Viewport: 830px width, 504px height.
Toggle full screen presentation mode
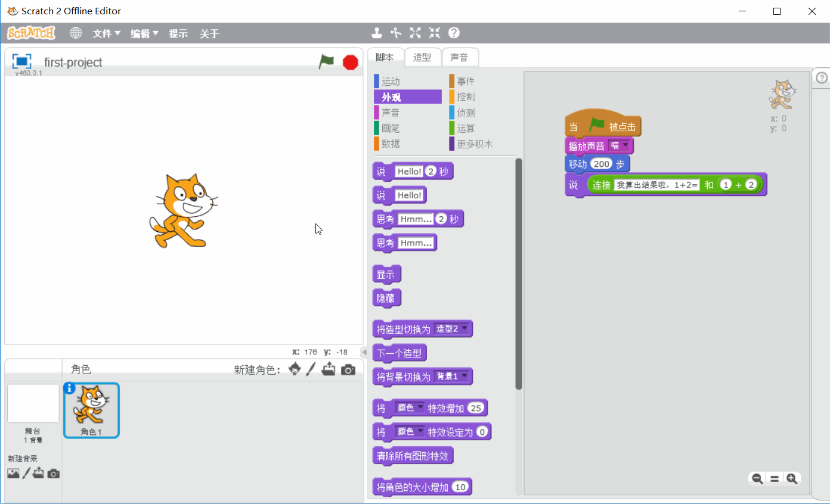[x=22, y=61]
